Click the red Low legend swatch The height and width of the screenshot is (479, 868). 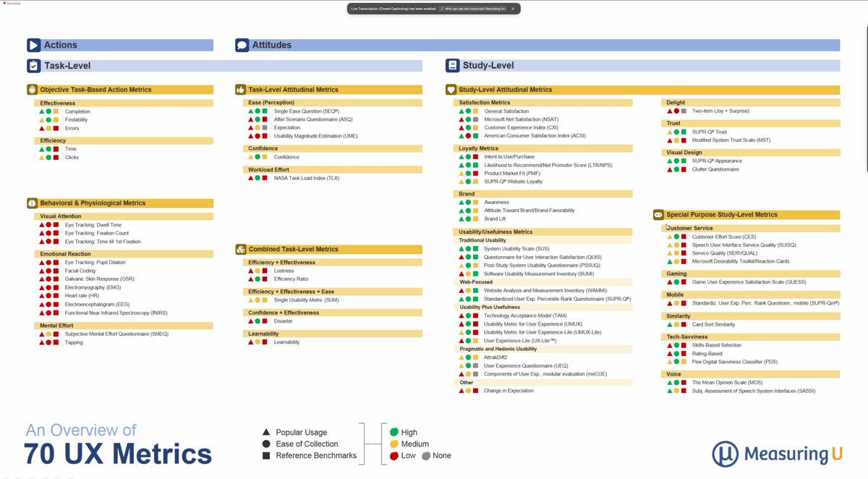[394, 455]
